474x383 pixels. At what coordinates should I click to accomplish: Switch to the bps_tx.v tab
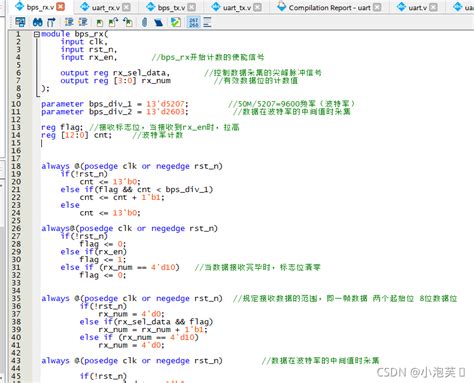(x=171, y=7)
